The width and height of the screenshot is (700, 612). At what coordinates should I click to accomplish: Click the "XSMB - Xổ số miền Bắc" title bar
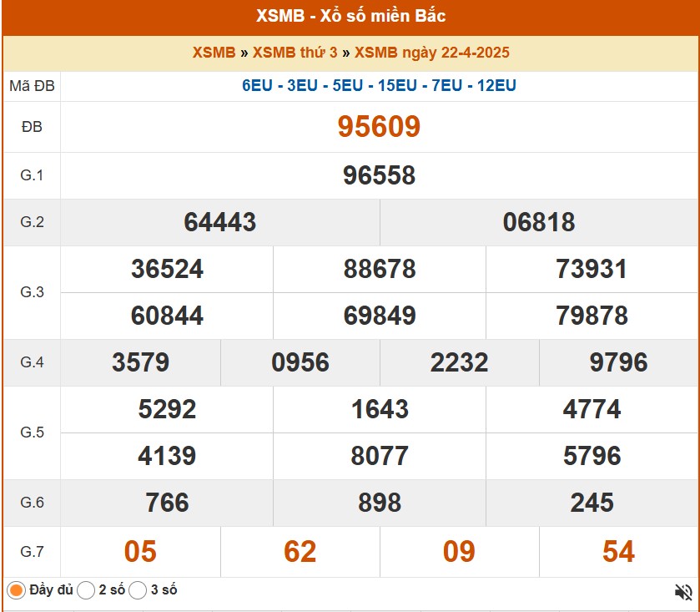350,15
